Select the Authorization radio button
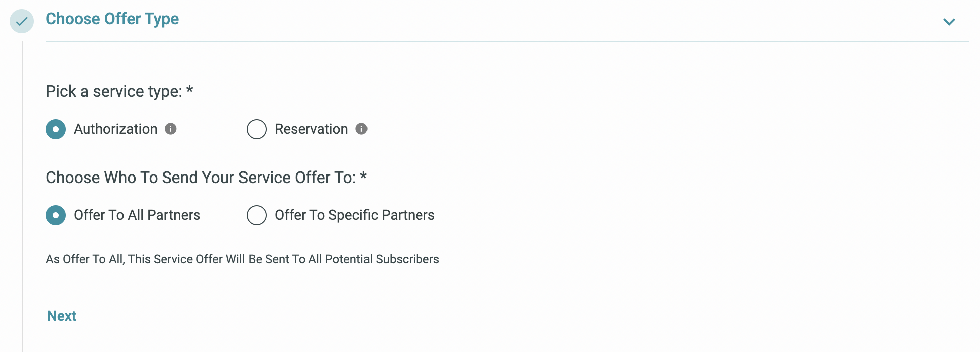 point(56,129)
